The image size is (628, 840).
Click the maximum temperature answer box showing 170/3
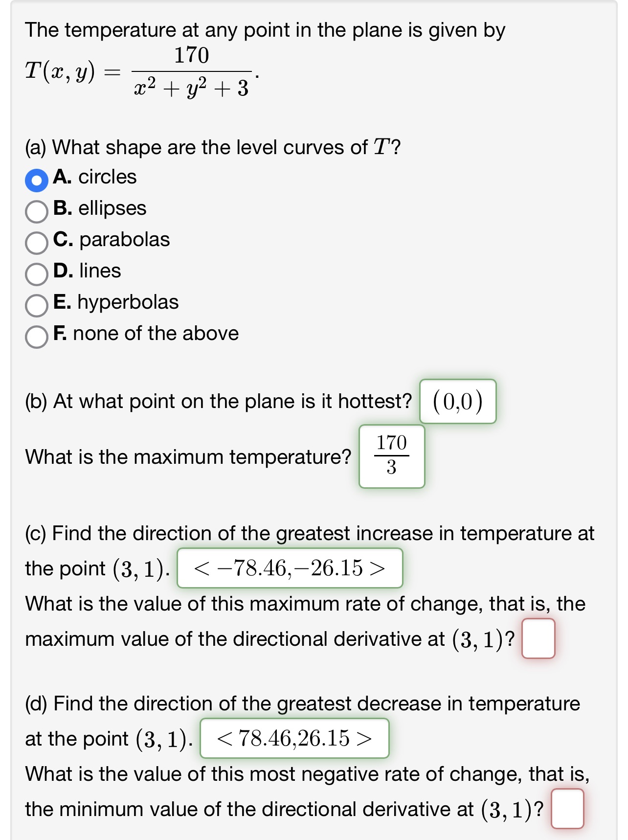pos(392,456)
